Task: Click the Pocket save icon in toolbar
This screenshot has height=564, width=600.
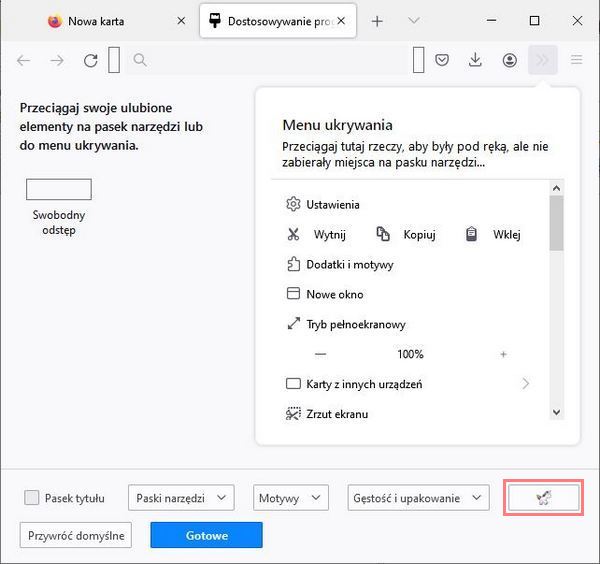Action: click(x=442, y=60)
